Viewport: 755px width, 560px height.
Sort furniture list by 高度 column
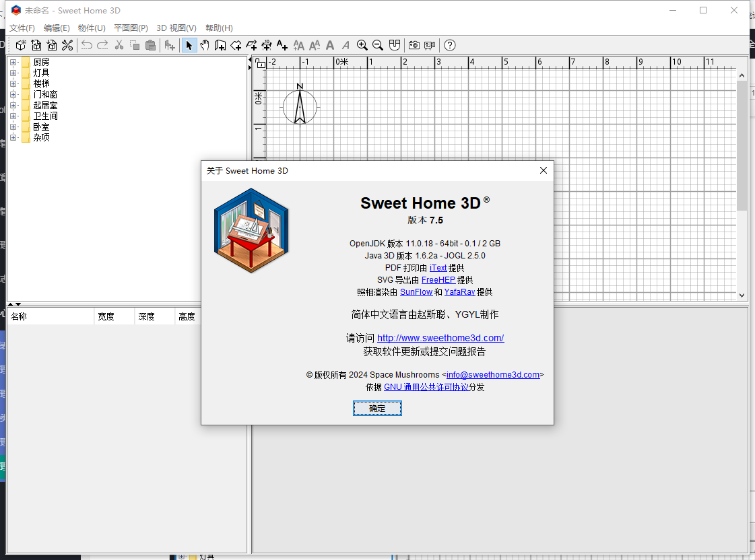coord(189,316)
